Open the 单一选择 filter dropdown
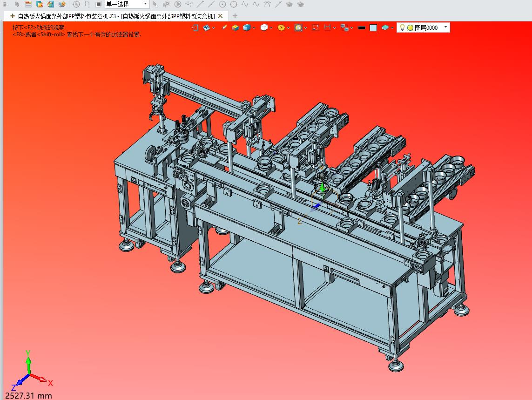Viewport: 532px width, 400px height. [x=127, y=4]
